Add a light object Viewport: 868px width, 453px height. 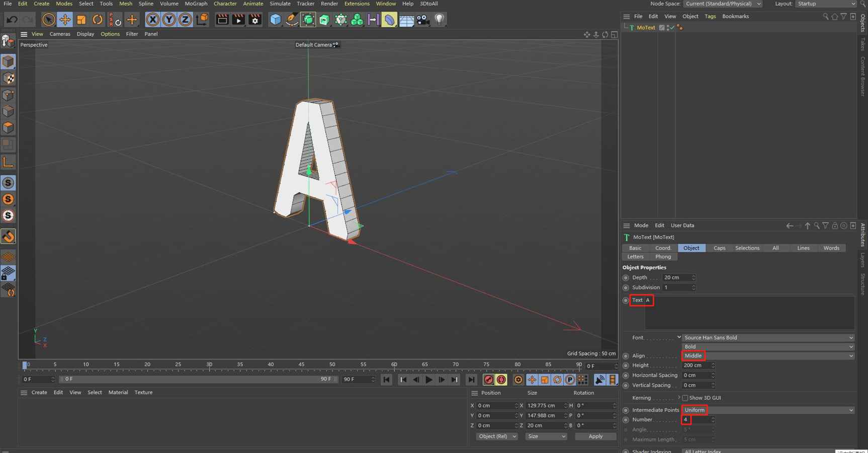(x=439, y=20)
